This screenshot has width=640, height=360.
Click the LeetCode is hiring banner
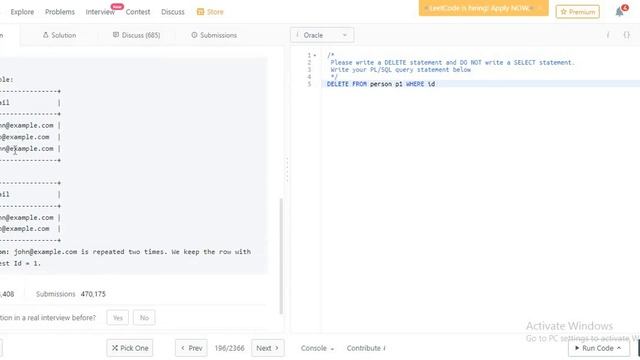point(483,8)
